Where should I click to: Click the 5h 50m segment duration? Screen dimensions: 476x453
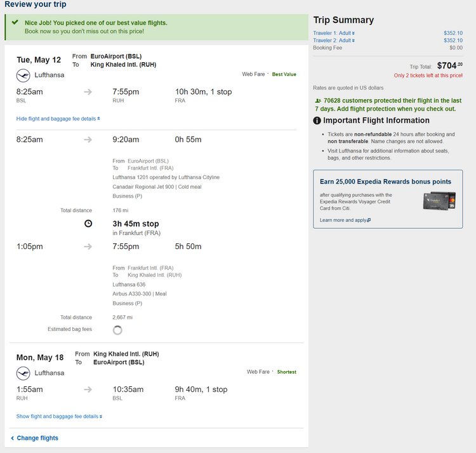(x=188, y=247)
